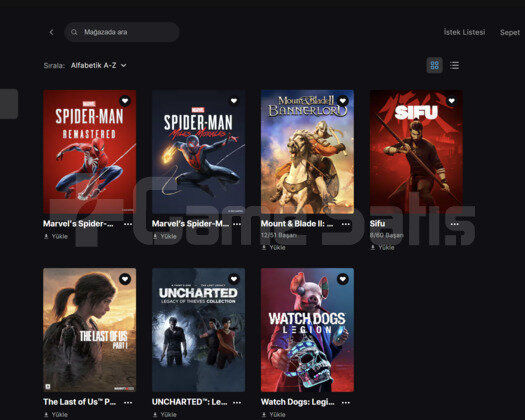Click the search magnifier icon
This screenshot has height=420, width=525.
click(74, 32)
